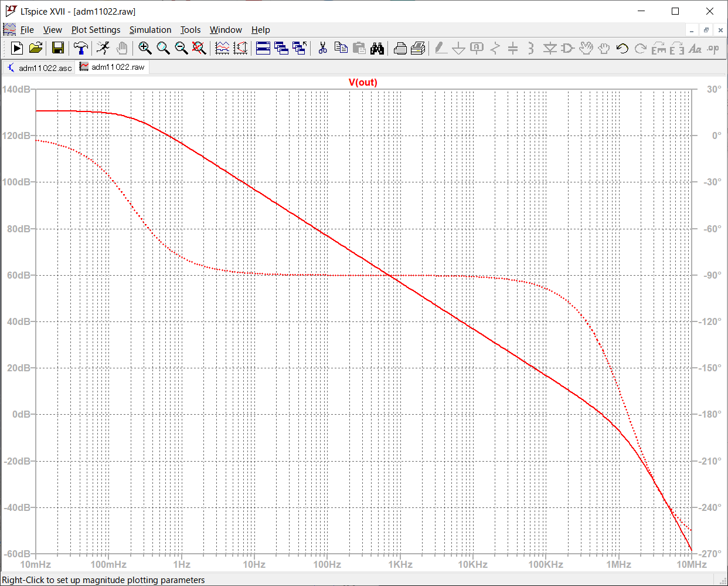Open the Pick Visible Traces icon
The height and width of the screenshot is (586, 728).
(x=240, y=48)
